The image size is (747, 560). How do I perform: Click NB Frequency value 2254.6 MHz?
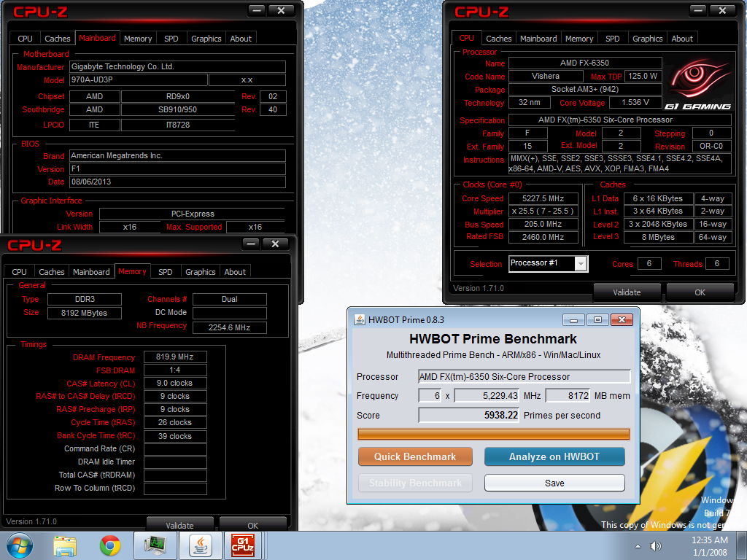click(229, 327)
